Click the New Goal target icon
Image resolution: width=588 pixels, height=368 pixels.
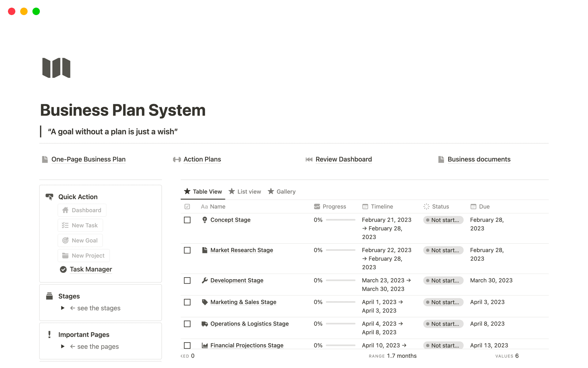pos(65,240)
